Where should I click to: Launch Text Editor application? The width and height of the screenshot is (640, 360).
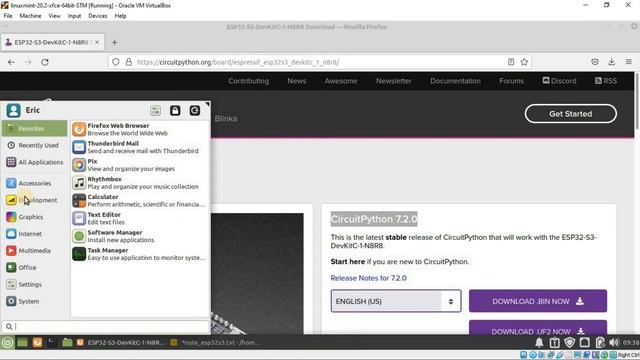[140, 218]
